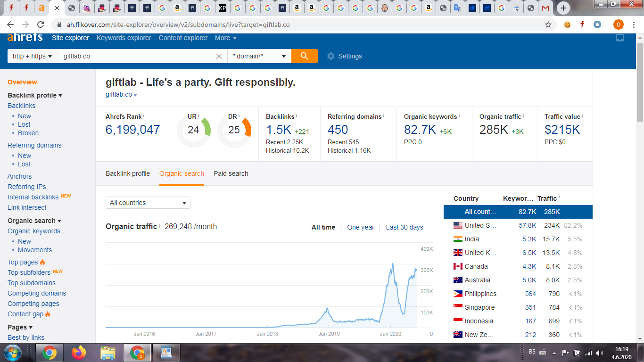The height and width of the screenshot is (362, 644).
Task: Select the Organic search tab
Action: 182,173
